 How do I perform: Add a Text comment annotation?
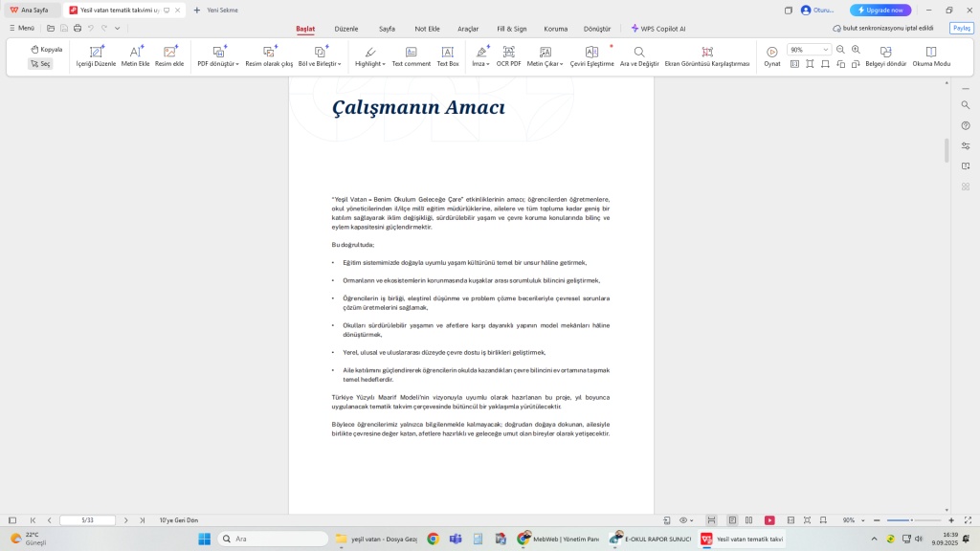(x=411, y=56)
